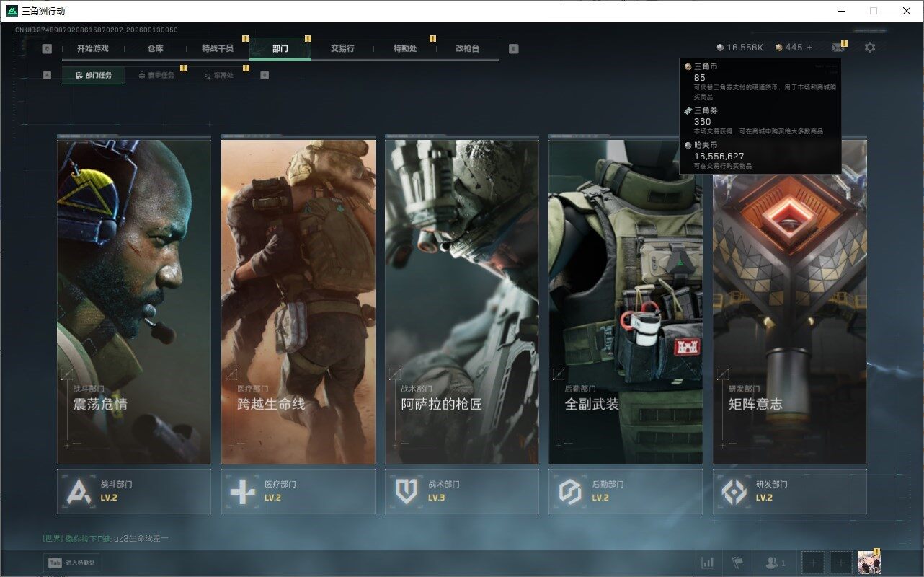The width and height of the screenshot is (924, 577).
Task: Click the Q key hint icon
Action: pyautogui.click(x=47, y=49)
